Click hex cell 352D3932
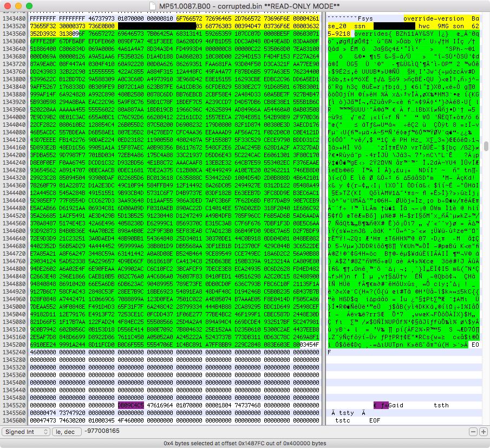Image resolution: width=490 pixels, height=448 pixels. pos(43,34)
